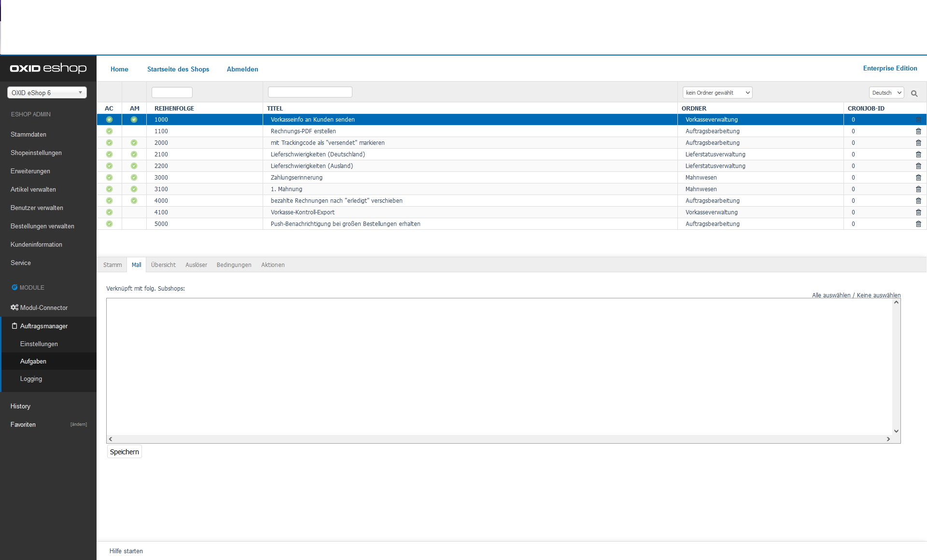Toggle the AC active status for Rechnungs-PDF erstellen
This screenshot has width=927, height=560.
109,131
